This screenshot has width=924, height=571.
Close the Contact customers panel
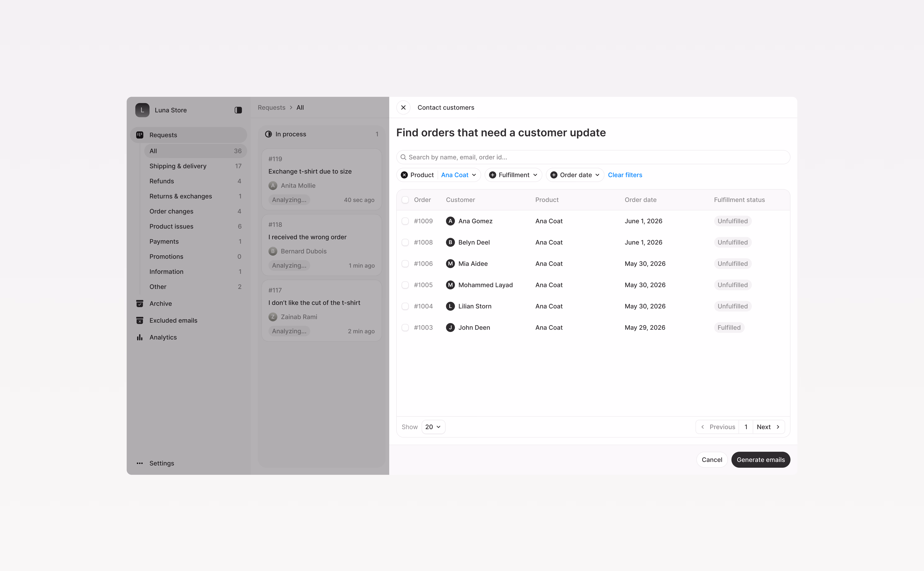[x=403, y=108]
